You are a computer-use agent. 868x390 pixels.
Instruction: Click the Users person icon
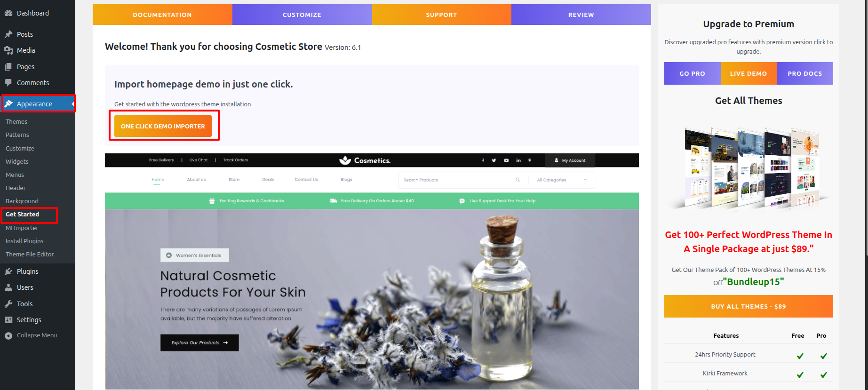pyautogui.click(x=8, y=287)
